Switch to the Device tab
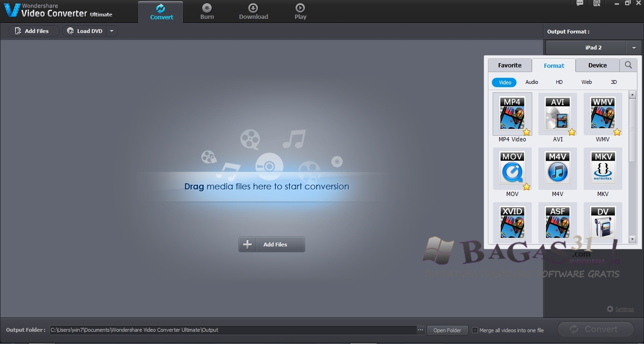 [x=597, y=66]
